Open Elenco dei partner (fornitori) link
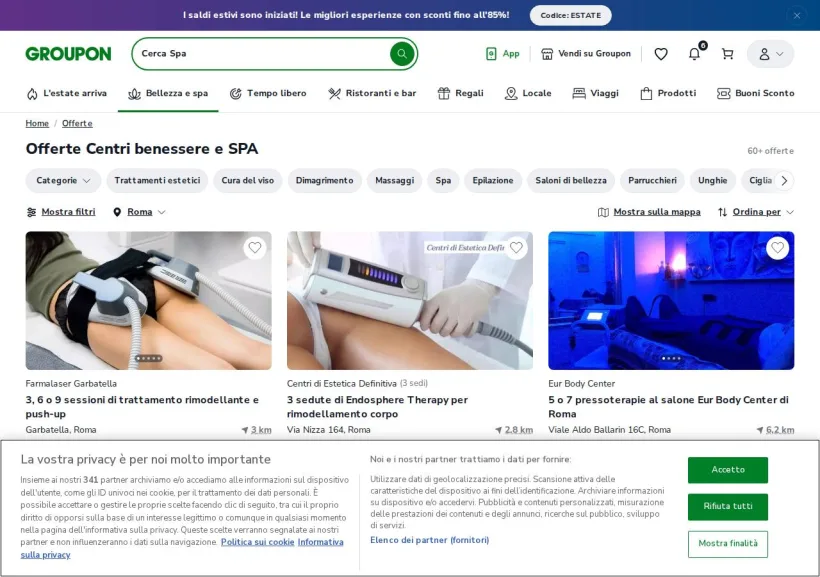 (x=429, y=540)
